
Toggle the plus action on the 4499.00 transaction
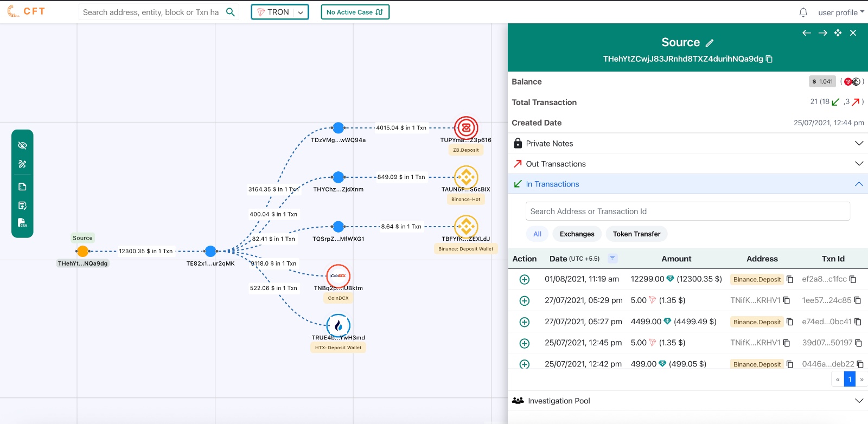click(x=525, y=322)
